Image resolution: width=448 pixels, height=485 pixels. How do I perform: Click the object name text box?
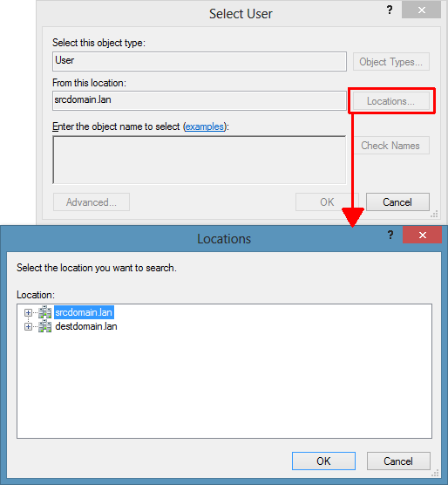(200, 160)
